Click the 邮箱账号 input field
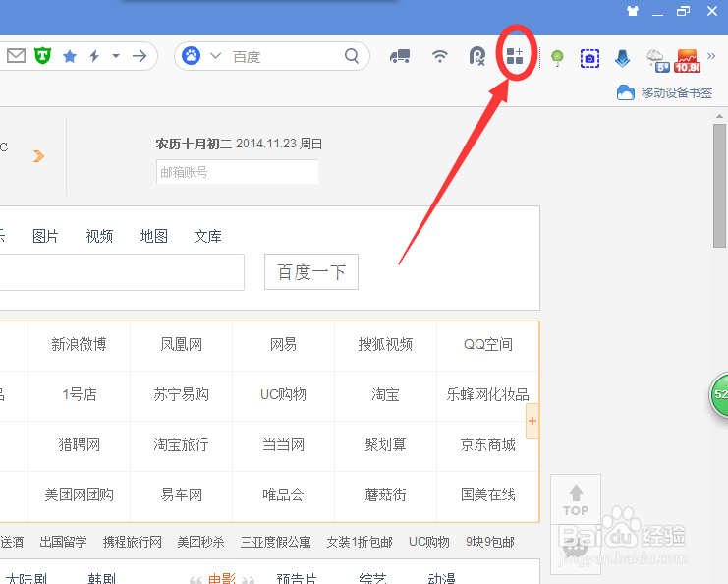The image size is (728, 584). [237, 172]
